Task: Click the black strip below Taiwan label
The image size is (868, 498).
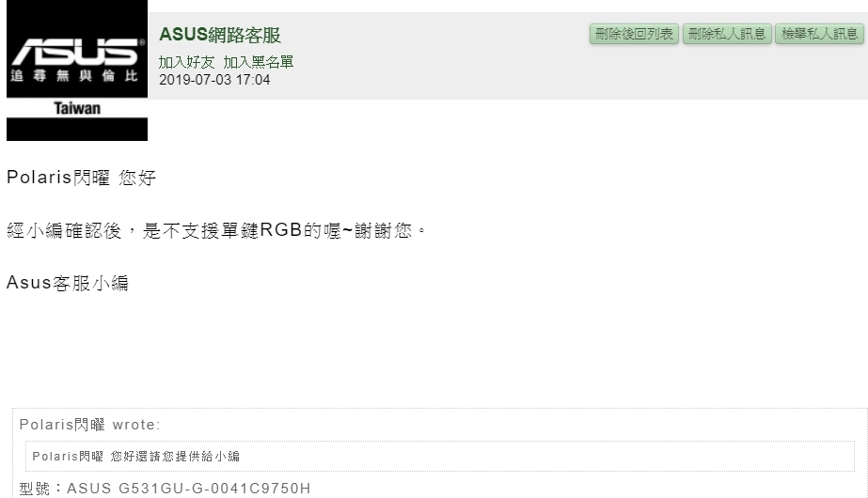Action: pos(77,130)
